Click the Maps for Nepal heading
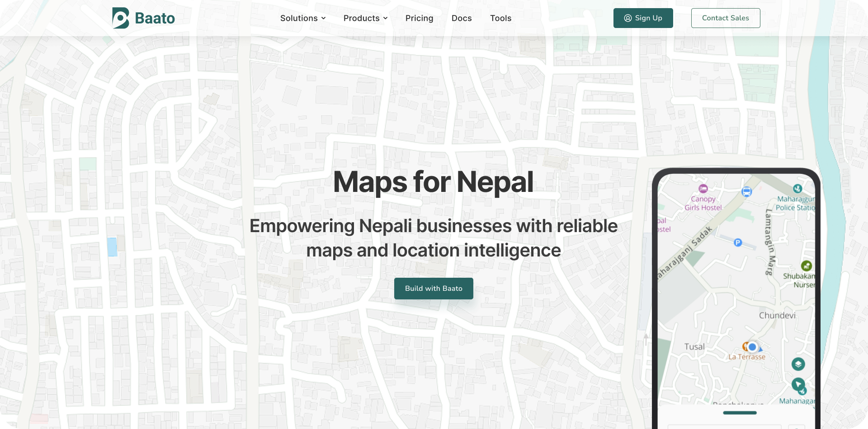Image resolution: width=868 pixels, height=429 pixels. 434,182
